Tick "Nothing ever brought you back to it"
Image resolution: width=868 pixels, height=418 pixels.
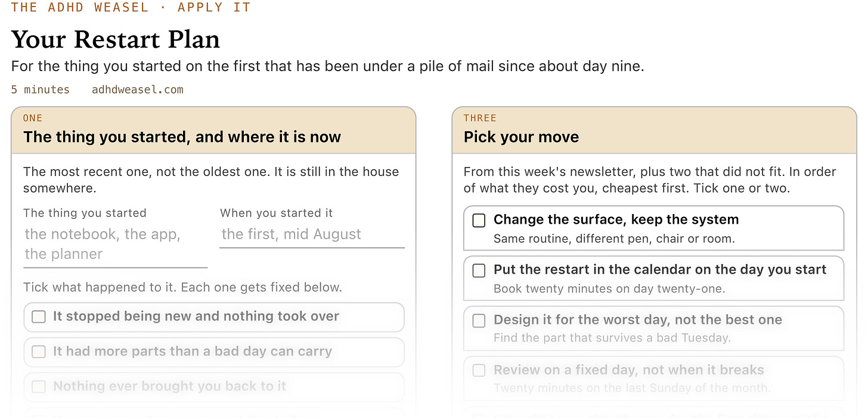39,387
